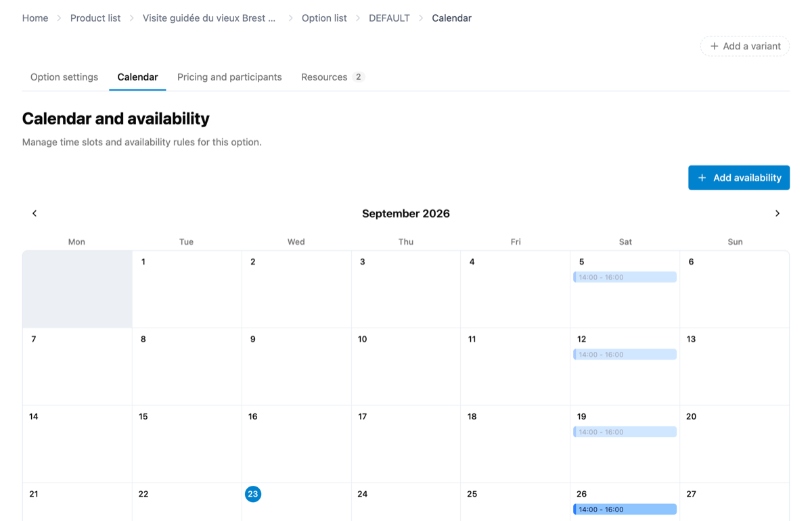
Task: Open Visite guidée du vieux Brest breadcrumb
Action: (209, 18)
